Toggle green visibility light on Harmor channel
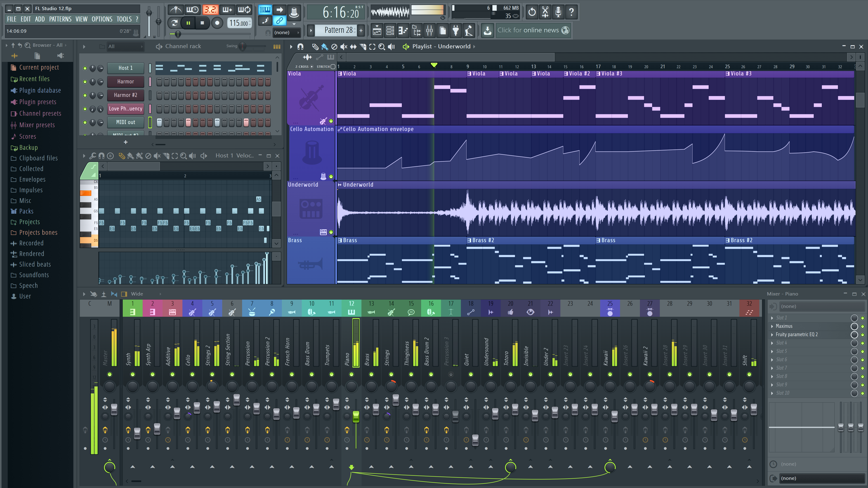 tap(85, 81)
